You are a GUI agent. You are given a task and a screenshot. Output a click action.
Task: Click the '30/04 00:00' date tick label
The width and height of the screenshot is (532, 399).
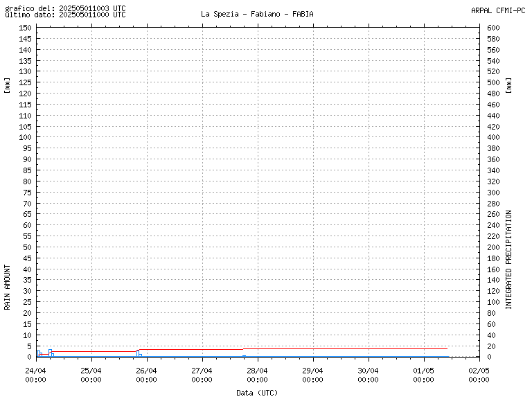[368, 375]
